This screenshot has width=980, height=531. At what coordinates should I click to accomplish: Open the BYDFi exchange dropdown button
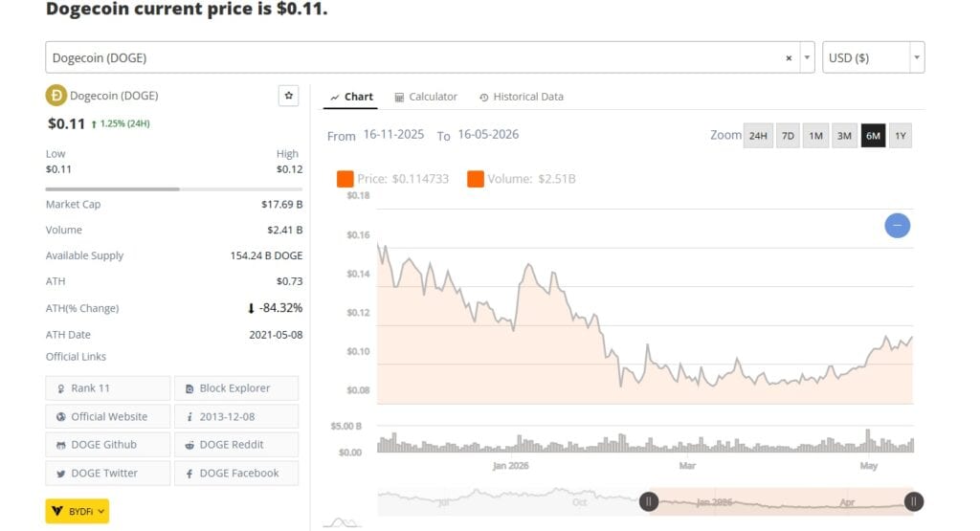click(x=77, y=511)
